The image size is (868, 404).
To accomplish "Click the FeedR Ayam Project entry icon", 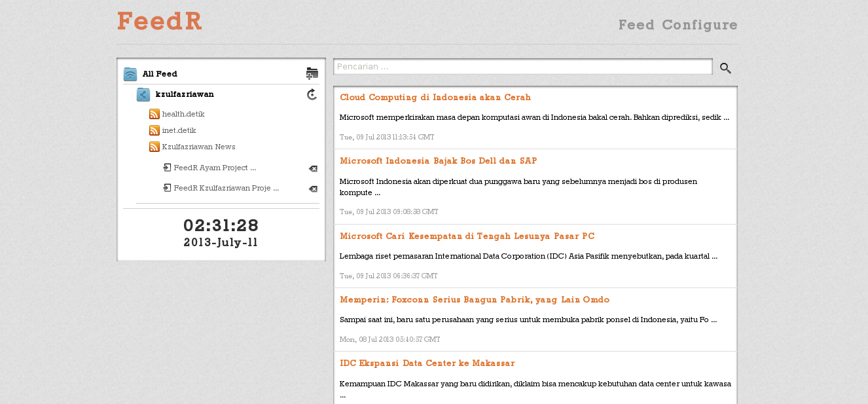I will pos(166,168).
